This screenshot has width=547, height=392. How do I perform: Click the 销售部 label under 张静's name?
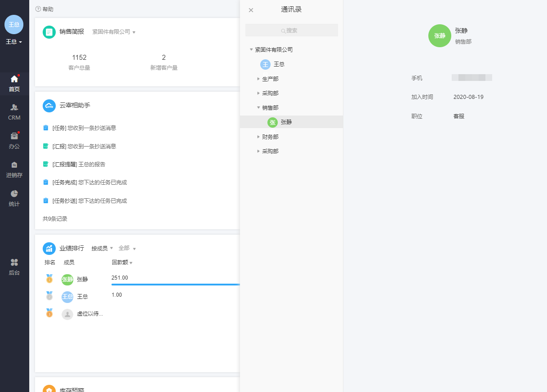click(463, 42)
